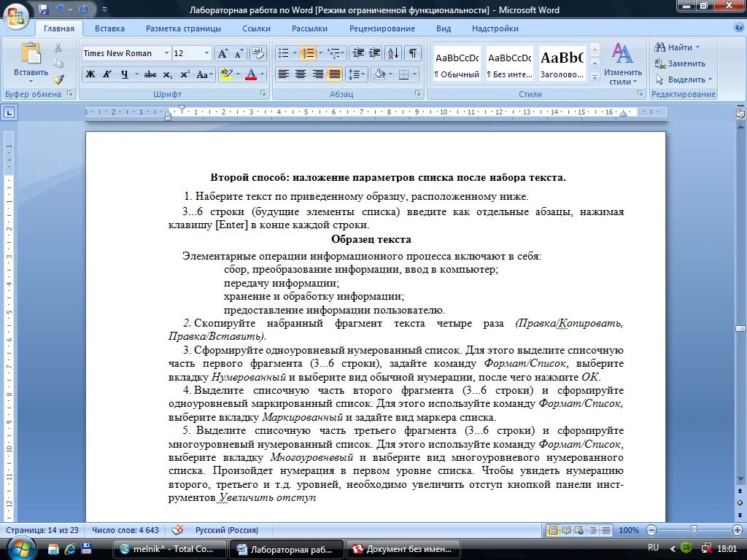Image resolution: width=747 pixels, height=560 pixels.
Task: Click font color red A button
Action: 251,74
